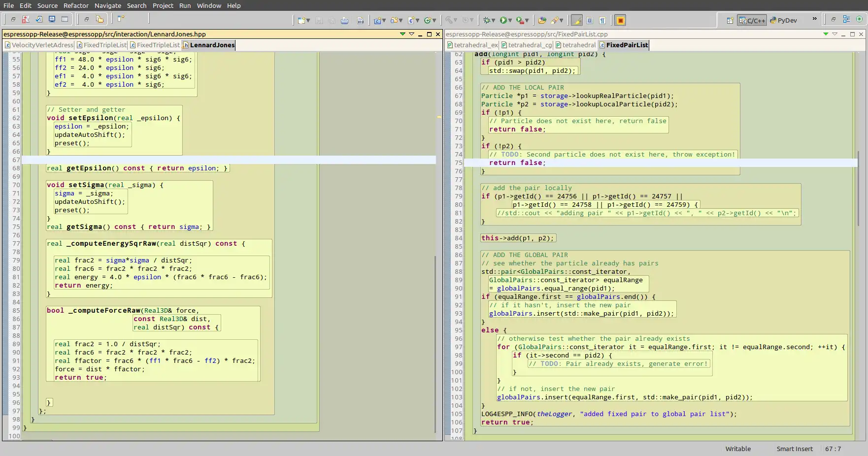Click the checklist task toolbar icon
The image size is (868, 456).
39,20
